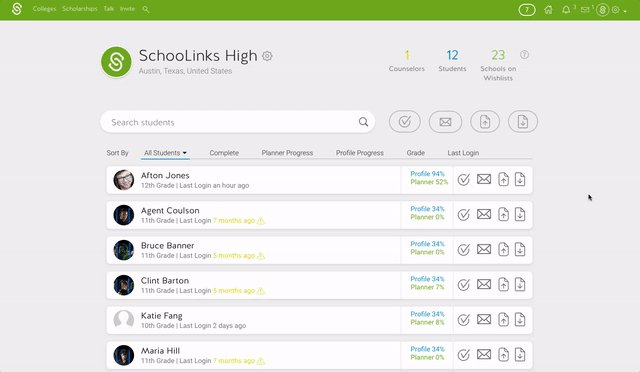Open the Counselors count stat
This screenshot has width=640, height=372.
(x=407, y=61)
